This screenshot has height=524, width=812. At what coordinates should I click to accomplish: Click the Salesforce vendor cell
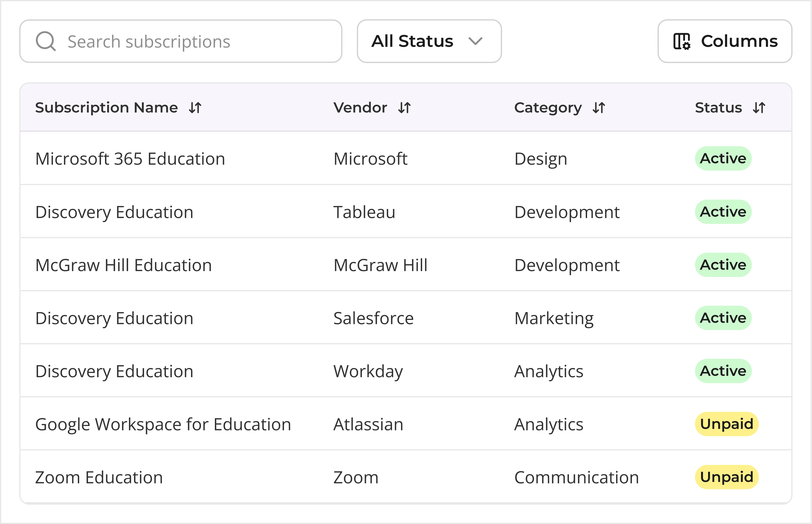click(x=374, y=318)
